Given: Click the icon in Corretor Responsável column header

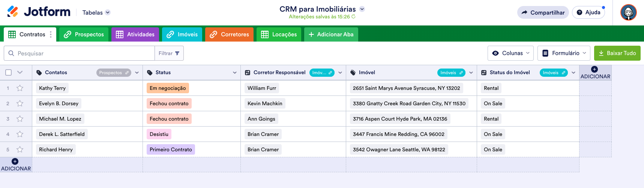Looking at the screenshot, I should 248,73.
